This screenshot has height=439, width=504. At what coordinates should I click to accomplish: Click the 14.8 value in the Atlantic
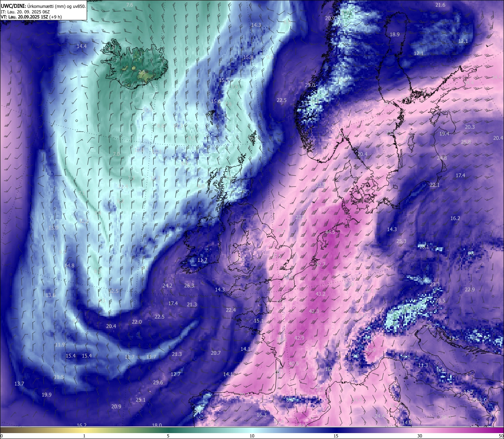tap(69, 265)
